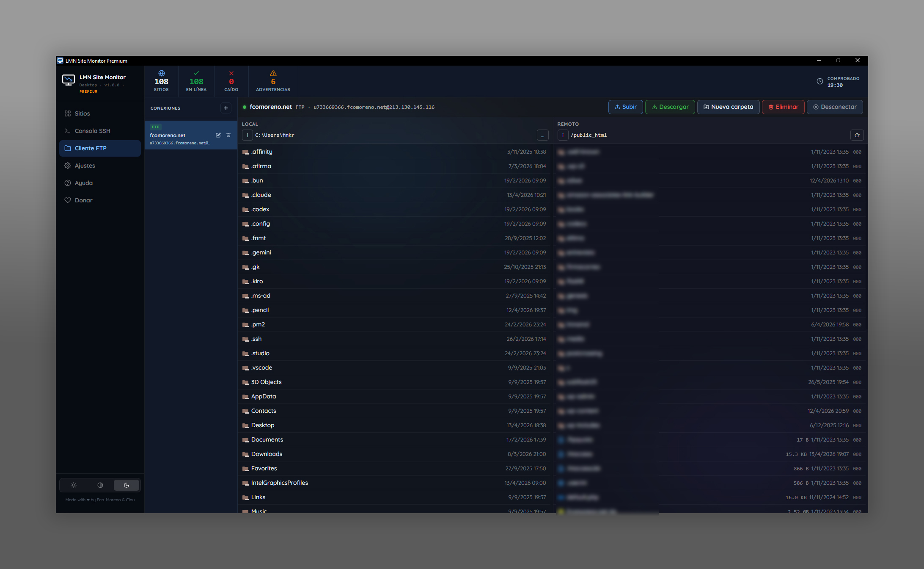Click the Subir upload button
The width and height of the screenshot is (924, 569).
pos(625,107)
